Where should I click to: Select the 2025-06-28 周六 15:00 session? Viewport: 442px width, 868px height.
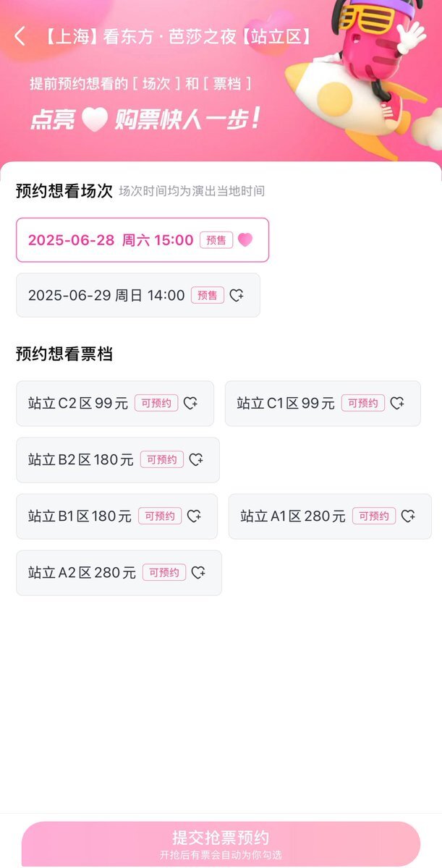point(143,239)
